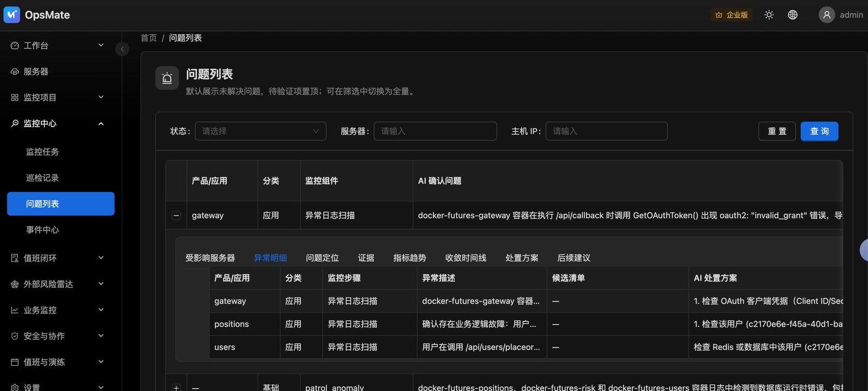868x391 pixels.
Task: Open the language globe icon
Action: (x=793, y=15)
